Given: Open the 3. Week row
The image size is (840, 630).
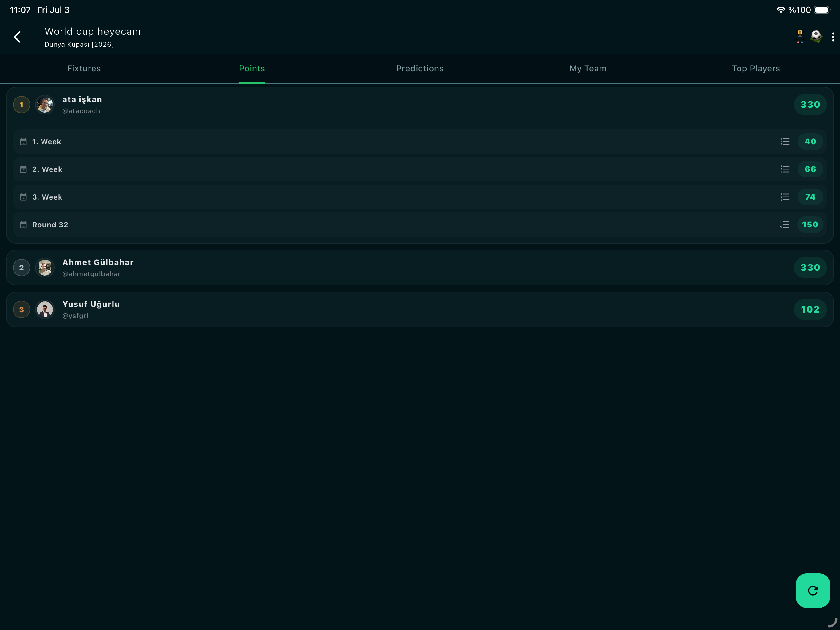Looking at the screenshot, I should point(420,197).
